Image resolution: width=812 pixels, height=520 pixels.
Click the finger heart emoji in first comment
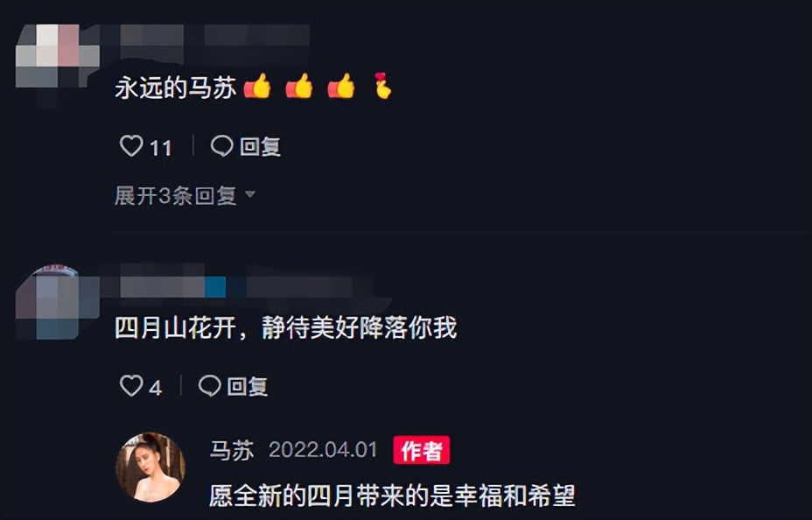pos(382,86)
